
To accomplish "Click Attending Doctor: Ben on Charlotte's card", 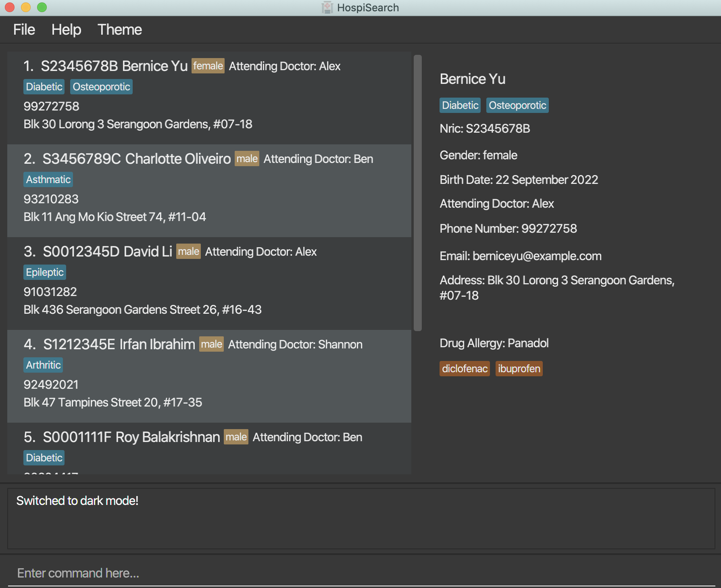I will pyautogui.click(x=318, y=159).
